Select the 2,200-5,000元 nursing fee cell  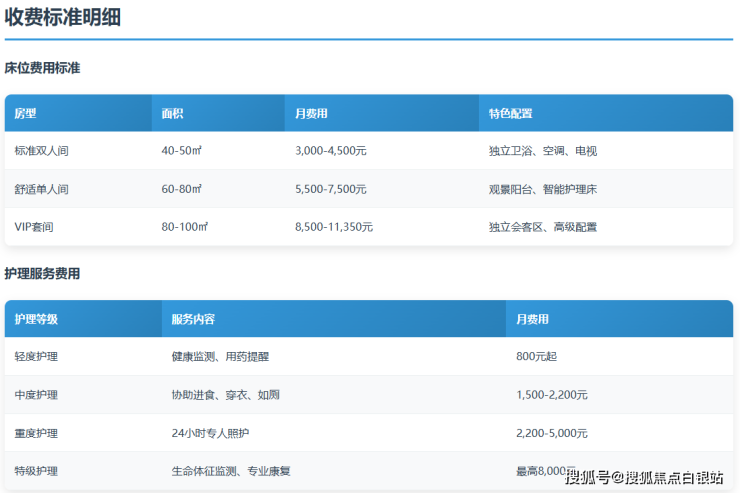pyautogui.click(x=552, y=433)
